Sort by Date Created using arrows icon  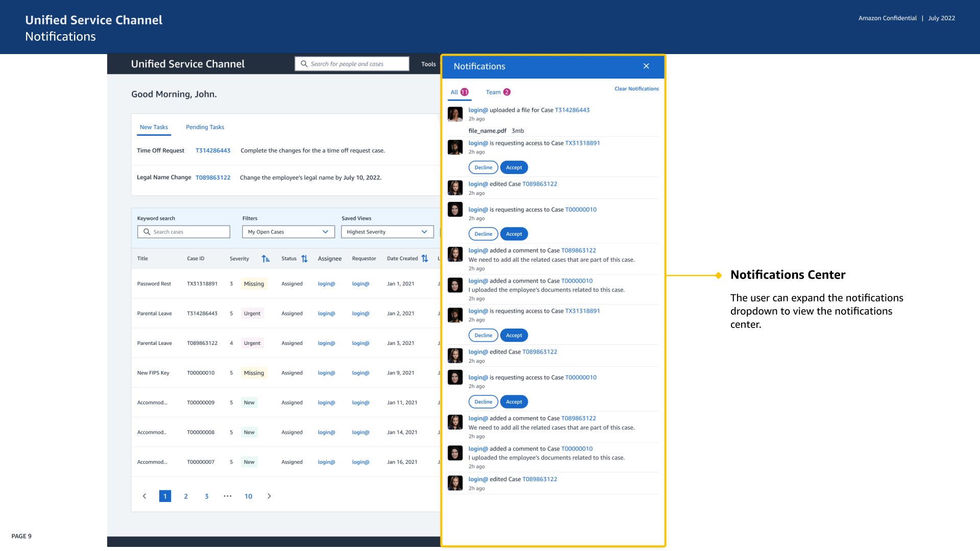tap(425, 259)
